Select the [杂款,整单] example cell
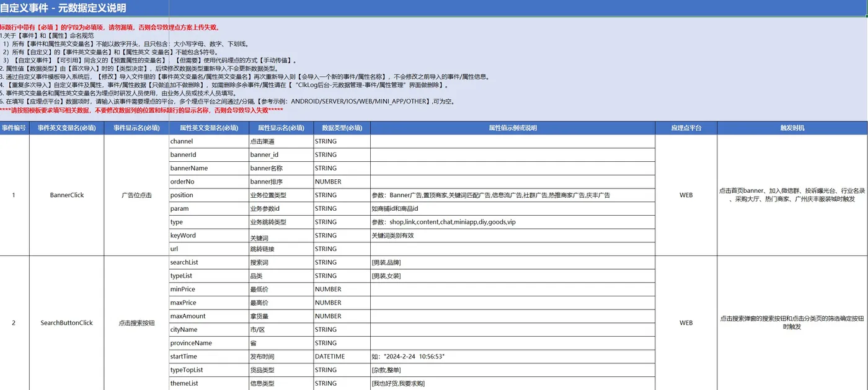The height and width of the screenshot is (390, 868). [513, 370]
